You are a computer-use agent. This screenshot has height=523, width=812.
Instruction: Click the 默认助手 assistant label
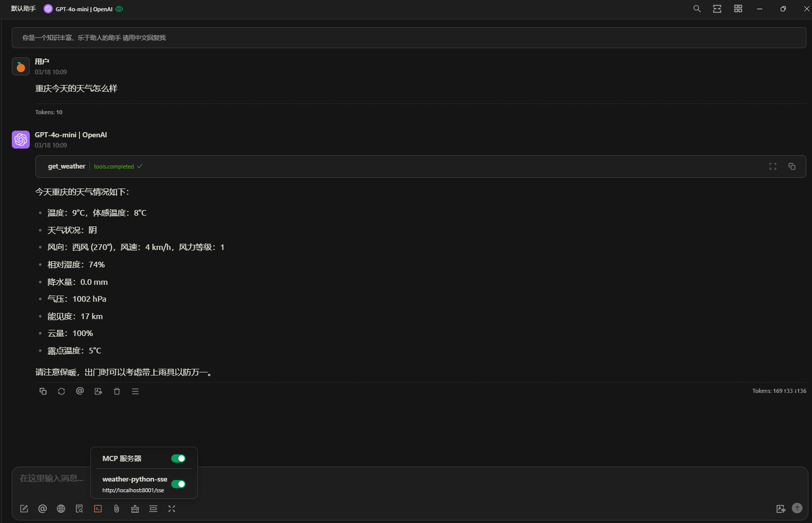[24, 9]
